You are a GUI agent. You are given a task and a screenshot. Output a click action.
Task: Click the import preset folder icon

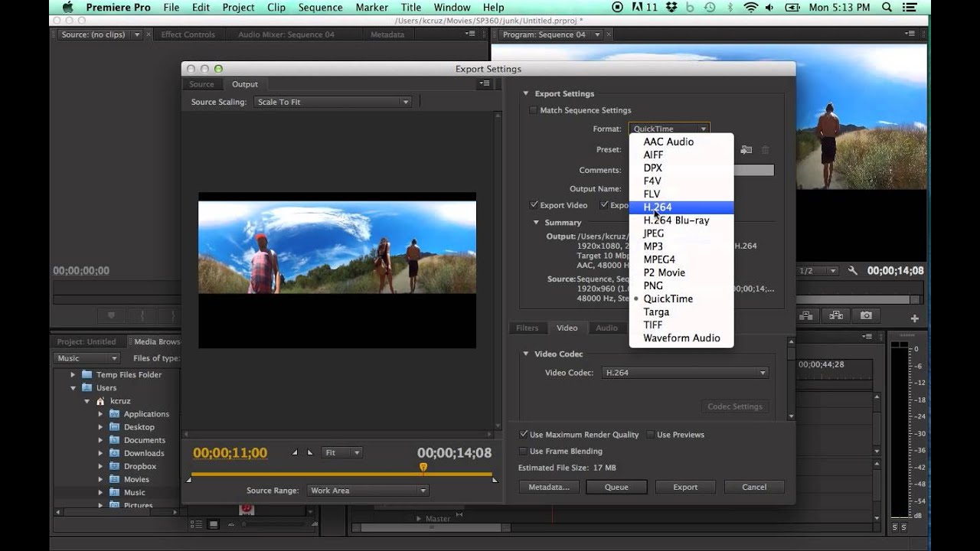point(746,150)
